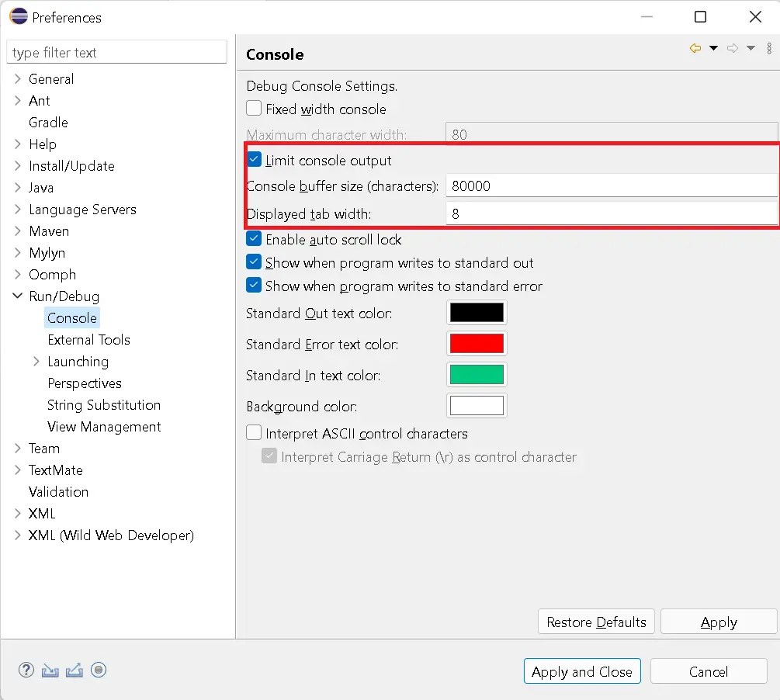This screenshot has height=700, width=780.
Task: Toggle Interpret ASCII control characters
Action: [253, 434]
